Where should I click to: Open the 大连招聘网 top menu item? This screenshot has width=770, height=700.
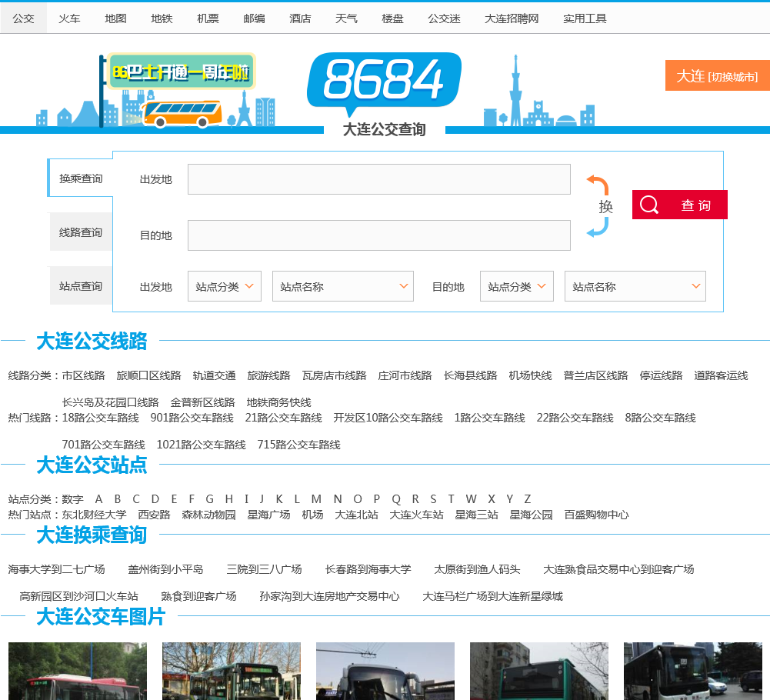(512, 18)
